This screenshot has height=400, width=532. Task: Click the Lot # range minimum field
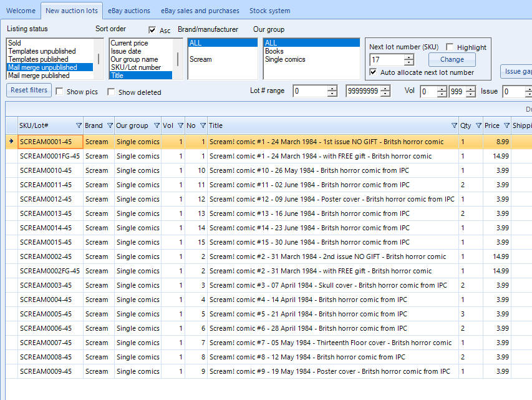click(x=311, y=91)
